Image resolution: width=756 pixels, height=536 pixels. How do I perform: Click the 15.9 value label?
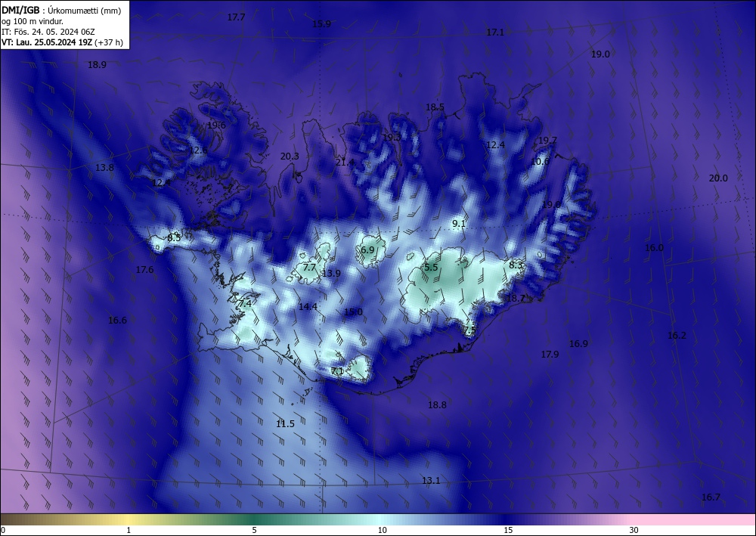pos(321,24)
